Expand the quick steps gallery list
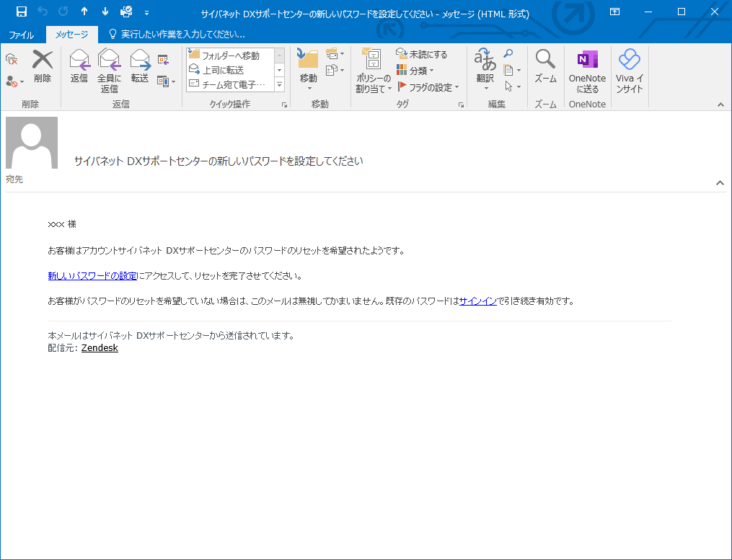Viewport: 732px width, 560px height. (280, 85)
